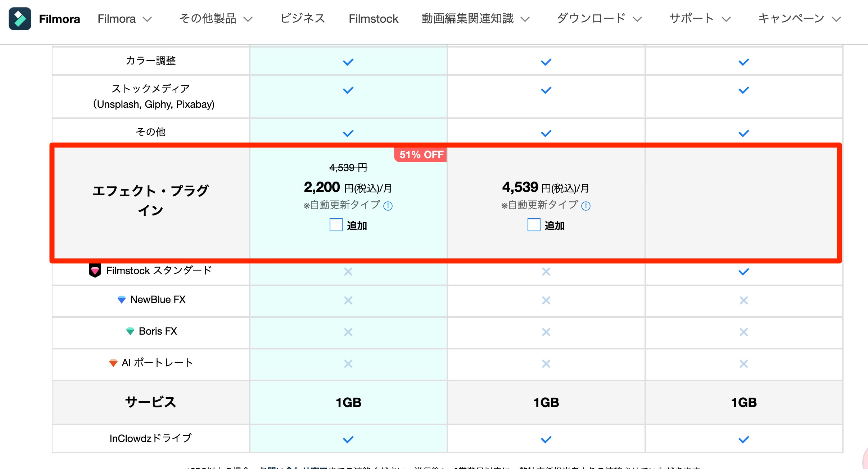Click the 51% OFF badge
Image resolution: width=868 pixels, height=469 pixels.
421,155
